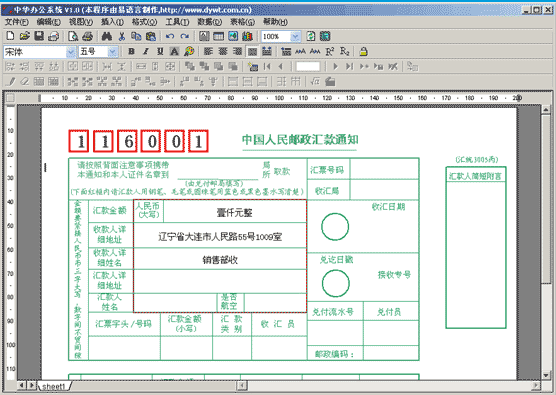Click the vertical scrollbar down arrow
The height and width of the screenshot is (395, 556).
546,375
